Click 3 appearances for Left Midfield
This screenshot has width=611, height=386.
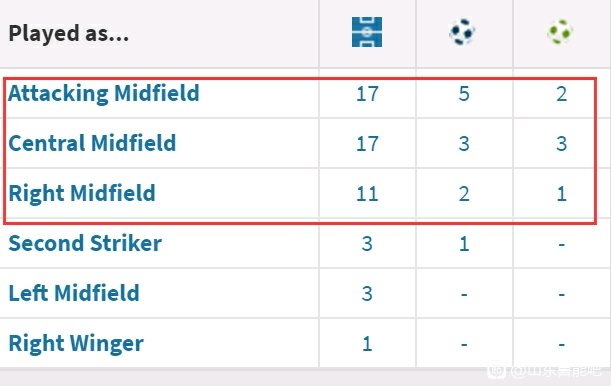point(367,294)
